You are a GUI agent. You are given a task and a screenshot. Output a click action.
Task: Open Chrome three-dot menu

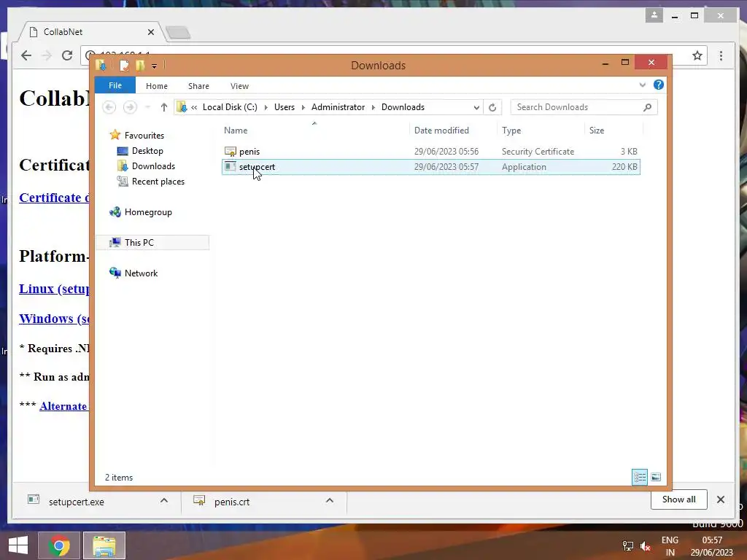tap(721, 55)
